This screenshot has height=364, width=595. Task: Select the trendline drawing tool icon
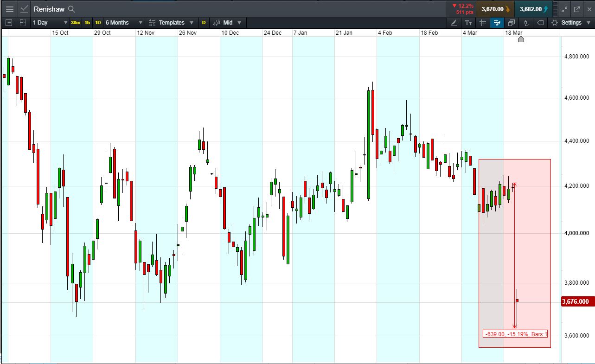pyautogui.click(x=454, y=22)
